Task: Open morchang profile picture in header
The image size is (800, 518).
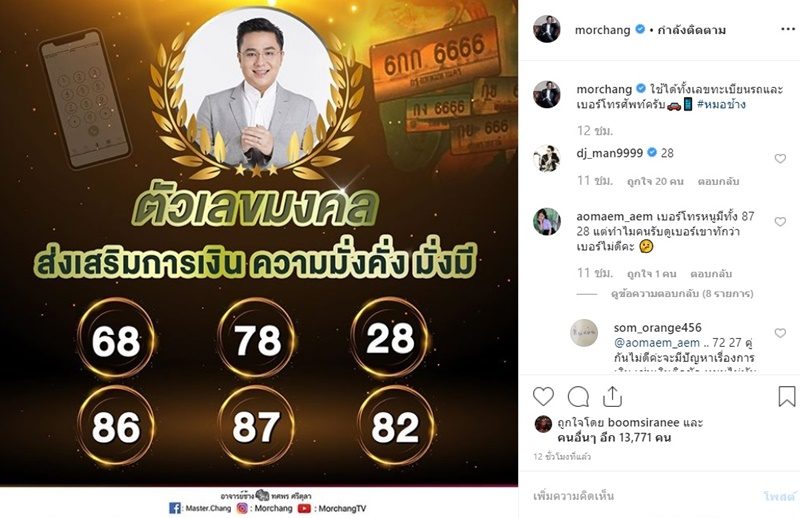Action: [x=547, y=29]
